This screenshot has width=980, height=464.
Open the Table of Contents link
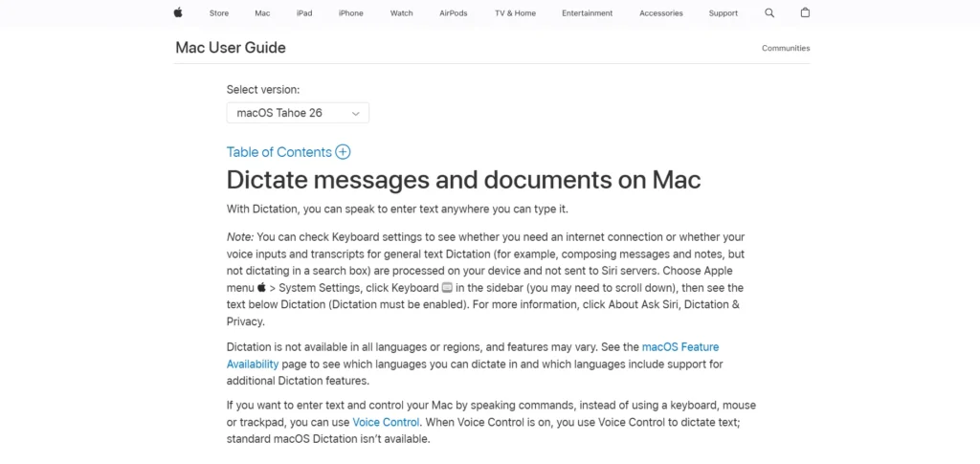pyautogui.click(x=278, y=152)
